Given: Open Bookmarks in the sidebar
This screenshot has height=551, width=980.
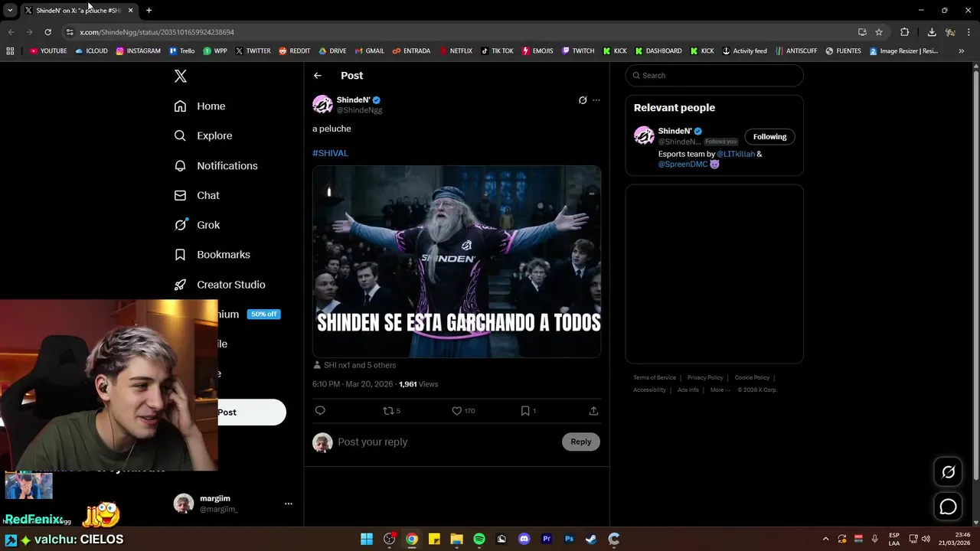Looking at the screenshot, I should pyautogui.click(x=212, y=255).
